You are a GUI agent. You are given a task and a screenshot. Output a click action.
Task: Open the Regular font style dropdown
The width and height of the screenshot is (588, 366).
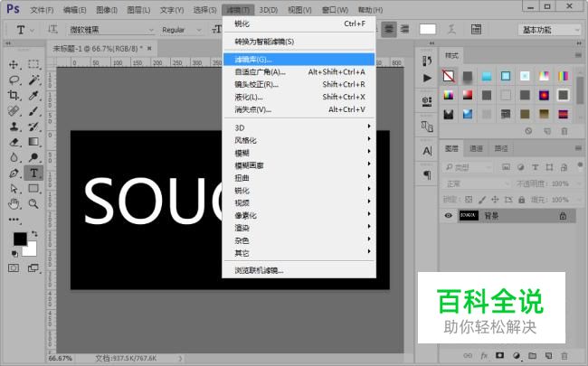[x=182, y=30]
